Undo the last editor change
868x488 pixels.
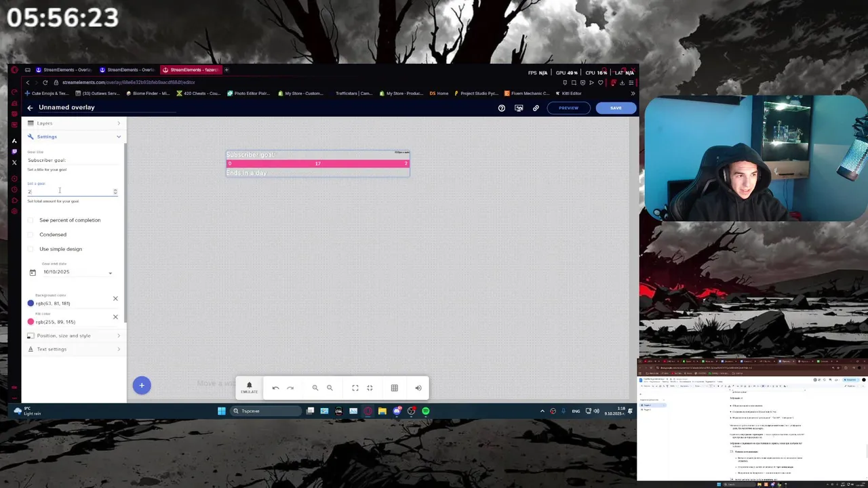tap(275, 388)
